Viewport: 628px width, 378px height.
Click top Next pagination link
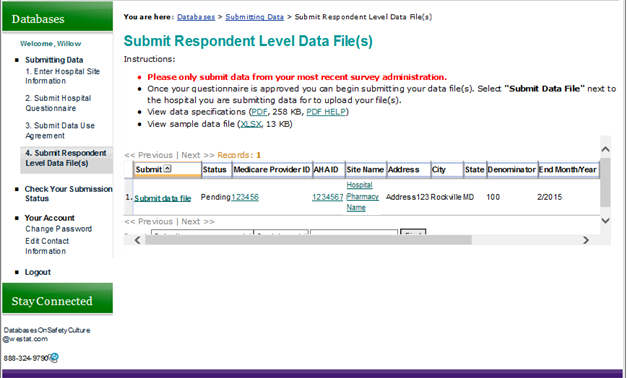click(198, 155)
